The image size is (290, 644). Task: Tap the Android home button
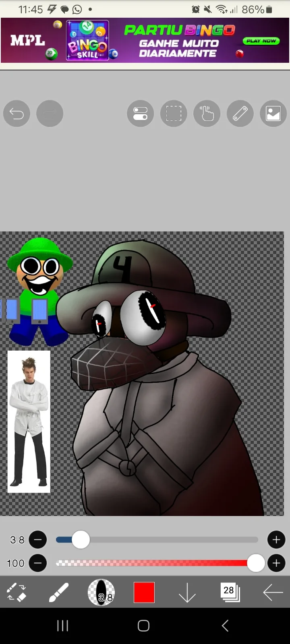144,626
